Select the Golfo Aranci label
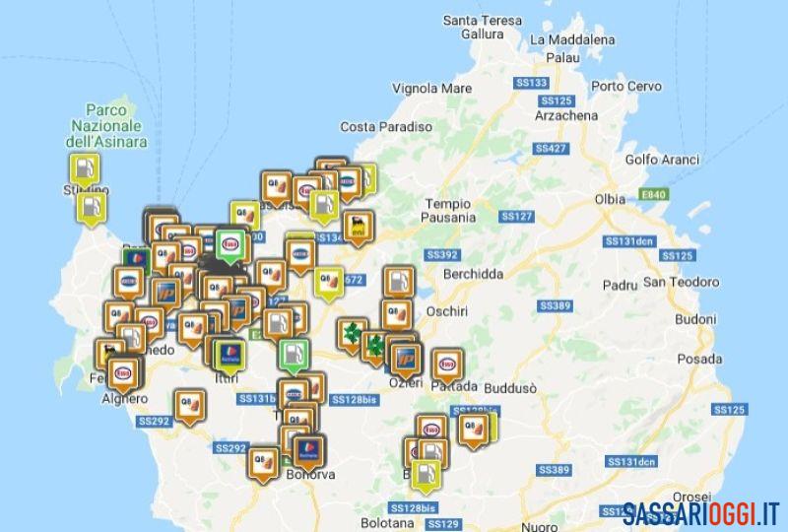Screen dimensions: 788x532 [662, 160]
